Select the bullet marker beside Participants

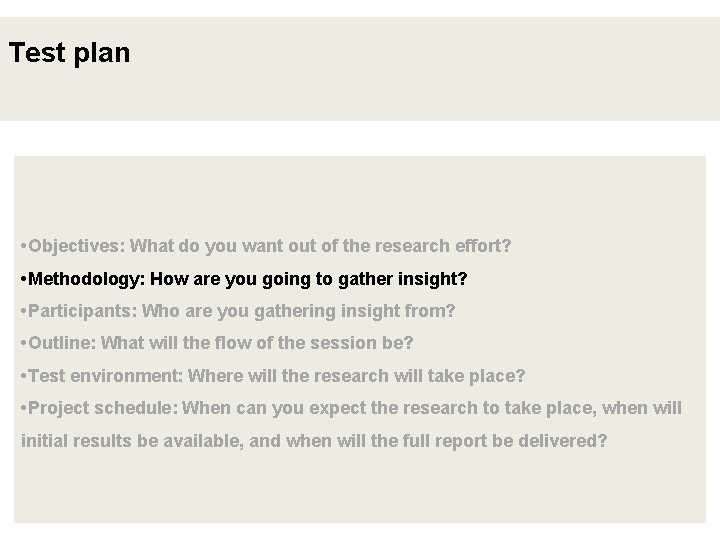[23, 311]
